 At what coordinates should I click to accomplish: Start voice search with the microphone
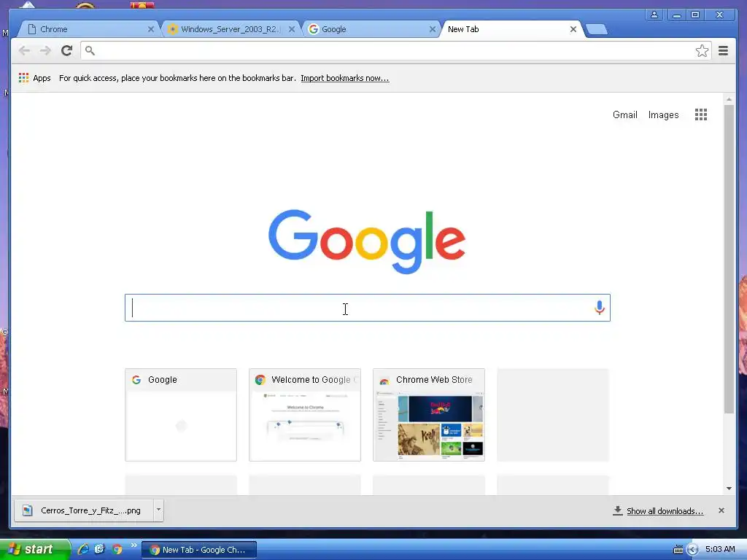[x=600, y=308]
